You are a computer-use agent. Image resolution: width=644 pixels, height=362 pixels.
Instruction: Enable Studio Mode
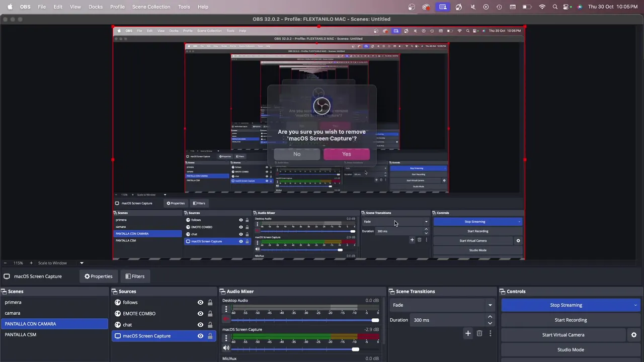[x=571, y=349]
